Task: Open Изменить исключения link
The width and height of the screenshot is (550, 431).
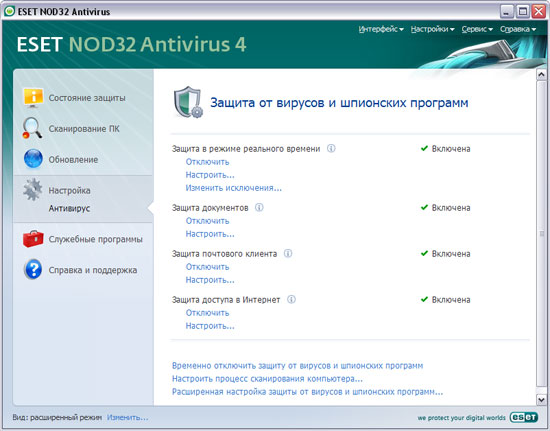Action: point(233,188)
